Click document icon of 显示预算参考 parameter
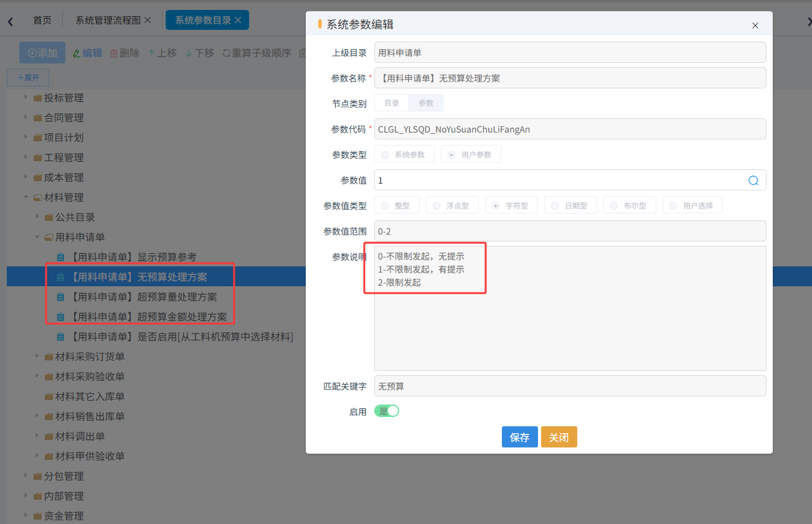Image resolution: width=812 pixels, height=524 pixels. [x=60, y=257]
